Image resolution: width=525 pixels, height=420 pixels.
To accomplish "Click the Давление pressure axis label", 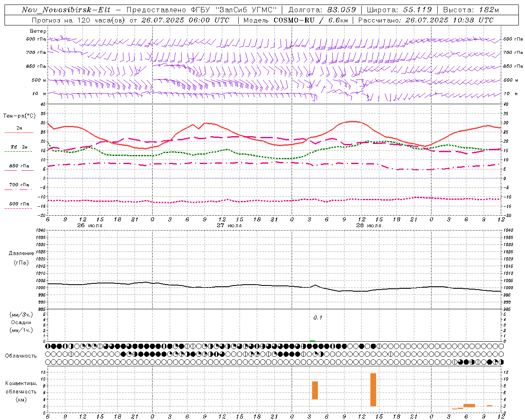I will [x=21, y=253].
